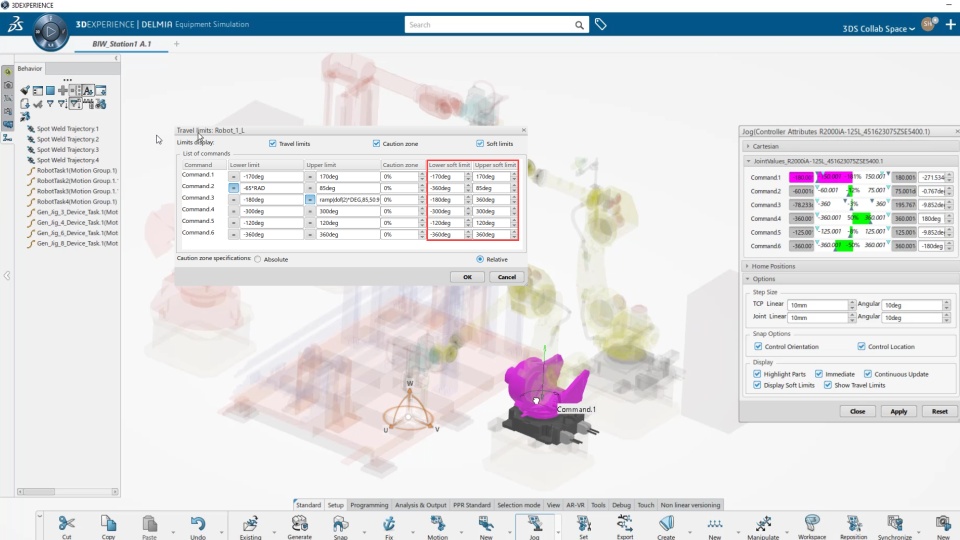Collapse the JointValues section

(748, 161)
